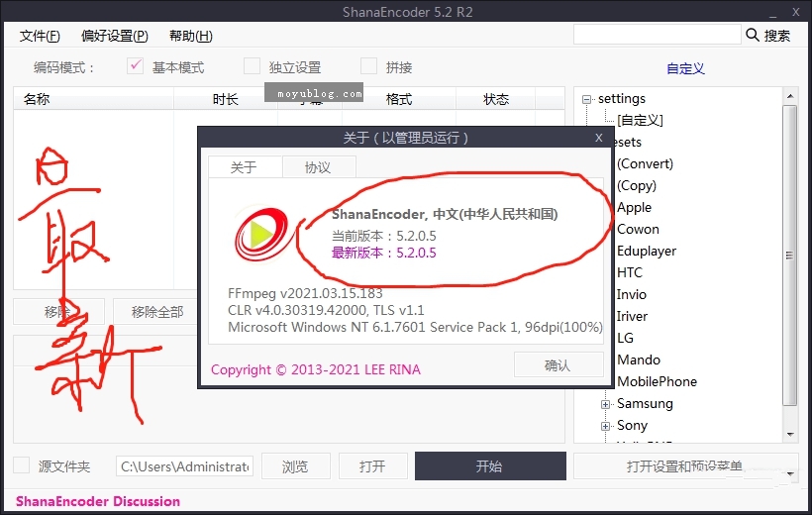Select the (Convert) preset item
812x515 pixels.
645,163
